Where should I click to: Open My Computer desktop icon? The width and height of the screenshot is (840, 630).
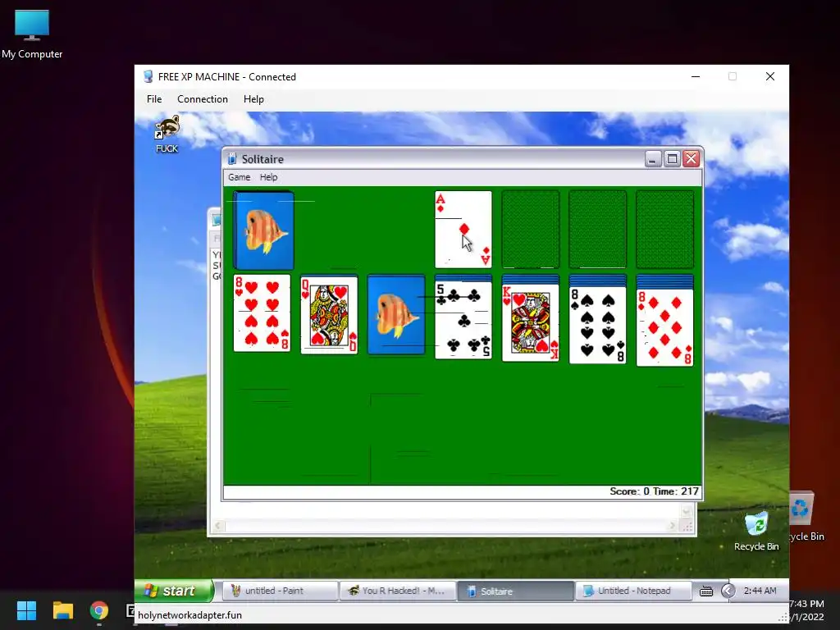tap(32, 34)
